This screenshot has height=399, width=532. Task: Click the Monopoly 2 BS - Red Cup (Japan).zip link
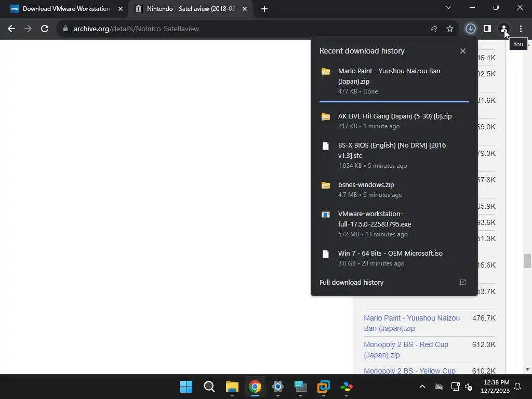tap(406, 350)
